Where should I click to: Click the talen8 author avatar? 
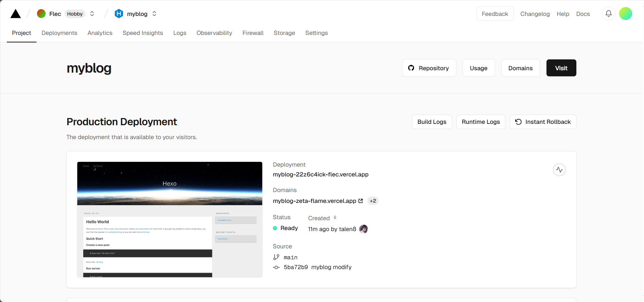point(363,229)
